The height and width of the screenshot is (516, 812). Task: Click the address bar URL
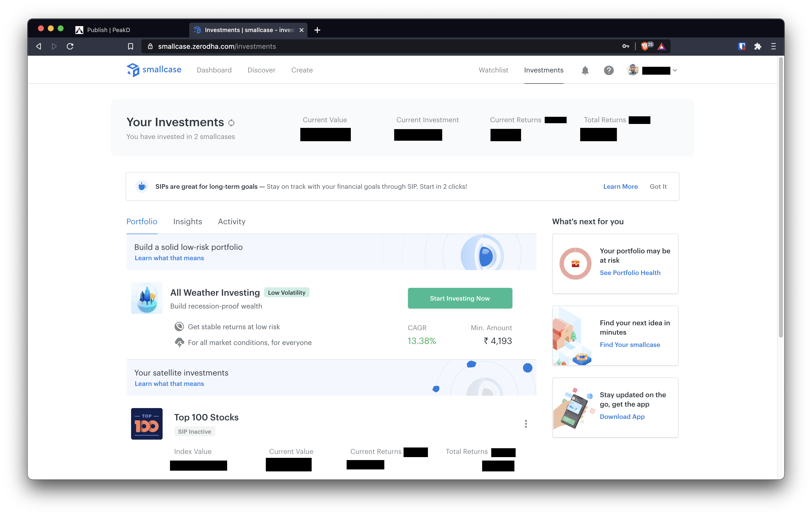click(x=217, y=46)
